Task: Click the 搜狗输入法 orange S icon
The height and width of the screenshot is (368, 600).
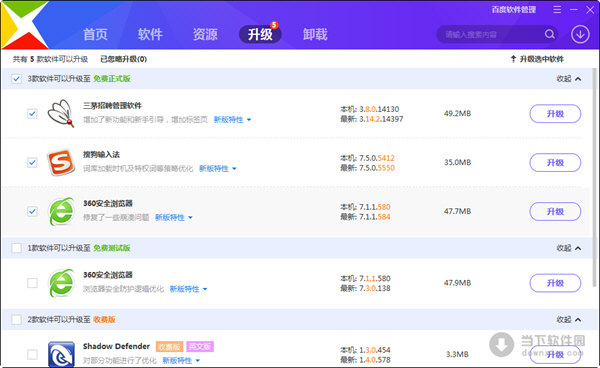Action: coord(60,163)
